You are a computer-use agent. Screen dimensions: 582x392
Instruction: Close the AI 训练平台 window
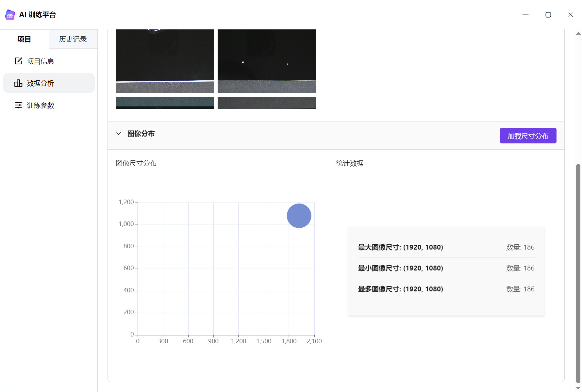[x=571, y=15]
